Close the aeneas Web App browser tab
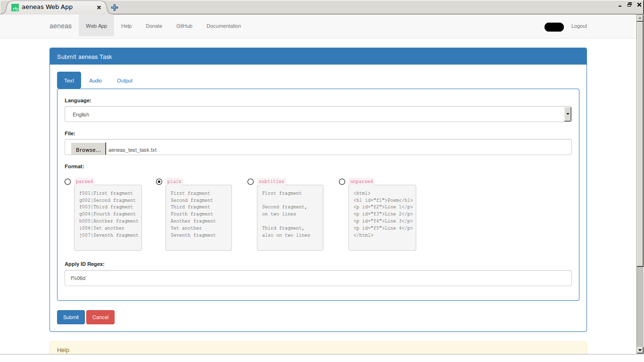Viewport: 644px width, 362px height. point(99,8)
